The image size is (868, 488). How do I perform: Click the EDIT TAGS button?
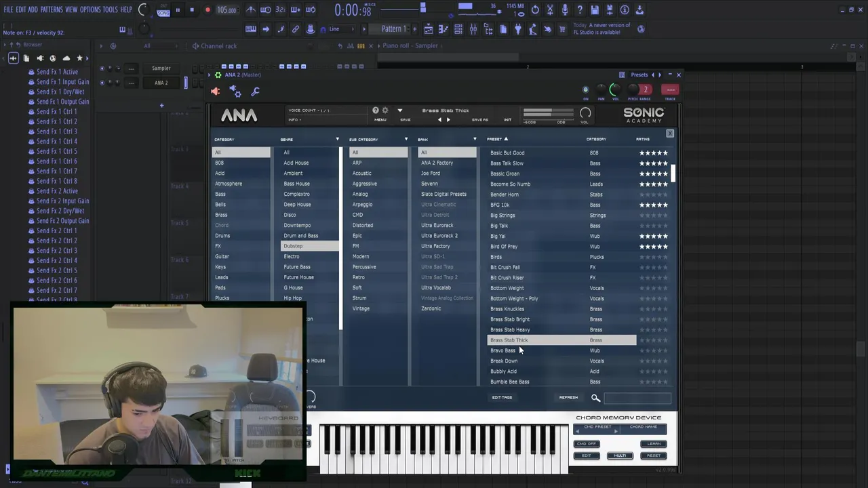point(502,397)
